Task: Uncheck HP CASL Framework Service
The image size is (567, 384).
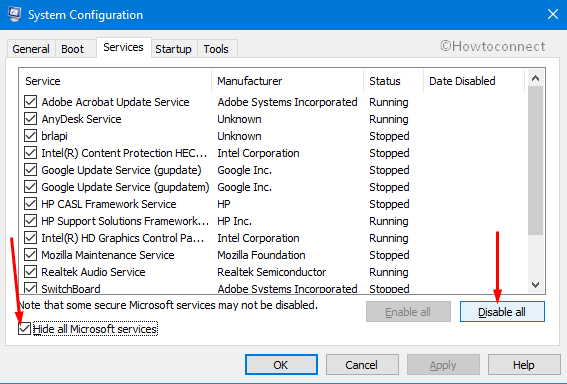Action: [30, 204]
